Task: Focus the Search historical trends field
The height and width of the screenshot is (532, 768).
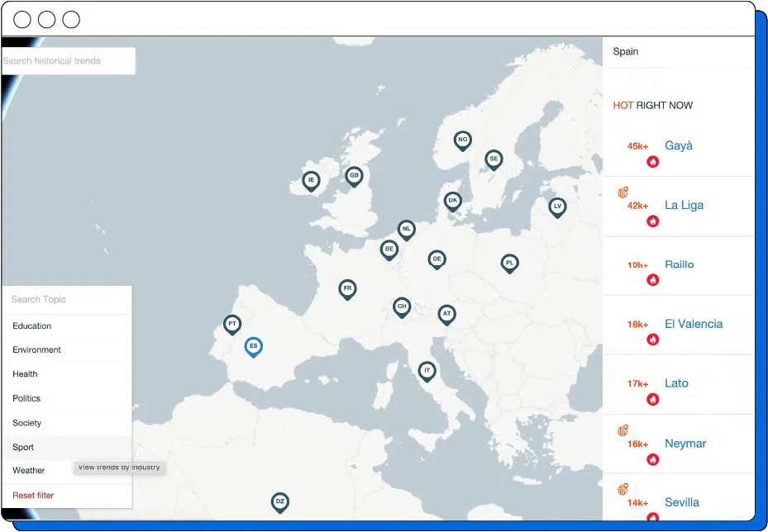Action: (68, 61)
